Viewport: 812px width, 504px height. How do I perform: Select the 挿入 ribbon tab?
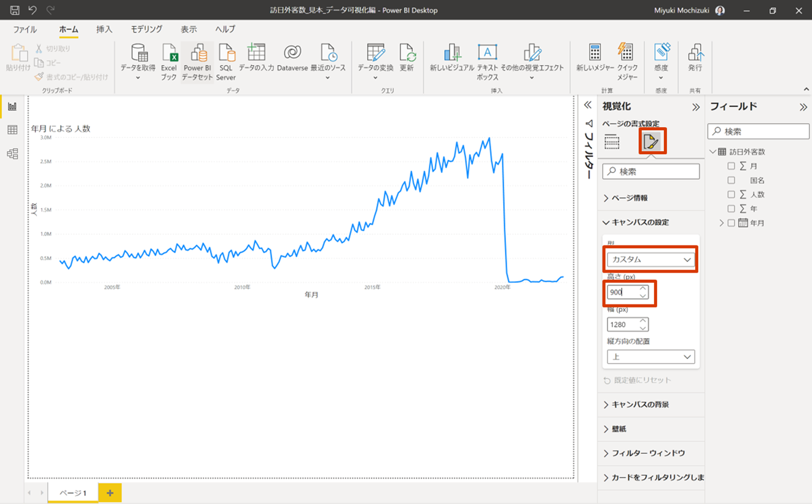(104, 29)
